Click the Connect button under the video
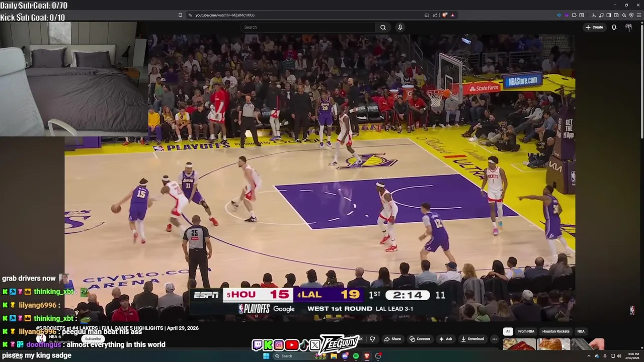The image size is (644, 362). pos(420,339)
